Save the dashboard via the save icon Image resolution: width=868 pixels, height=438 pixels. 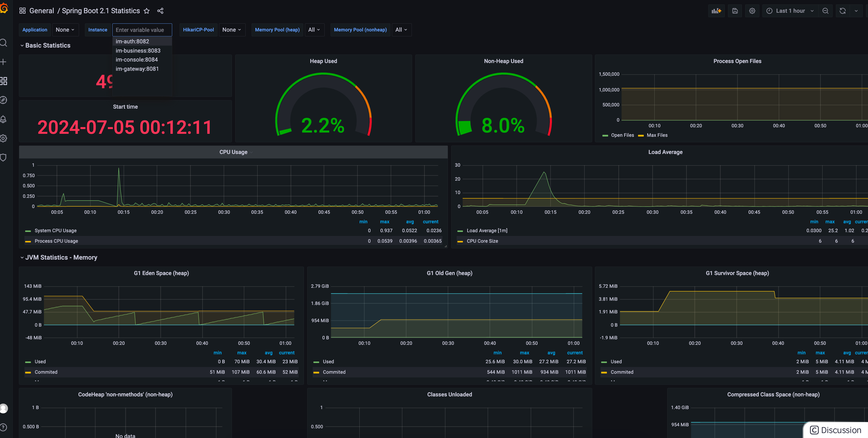[735, 11]
